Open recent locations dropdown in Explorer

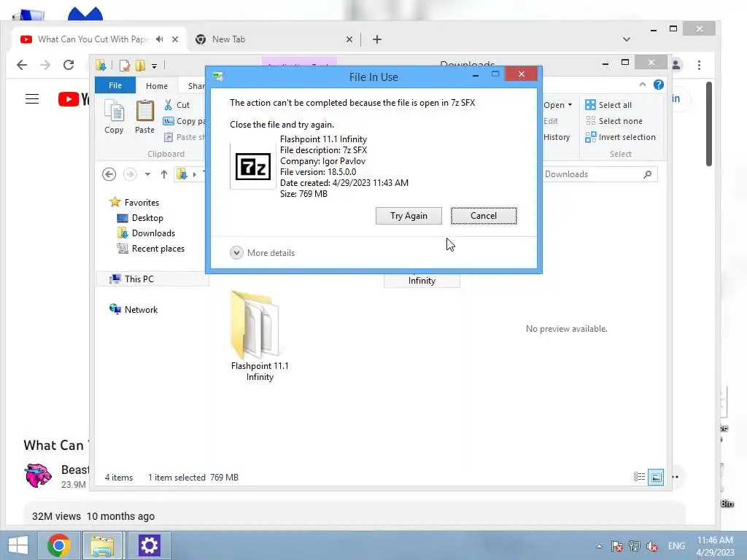pos(147,174)
